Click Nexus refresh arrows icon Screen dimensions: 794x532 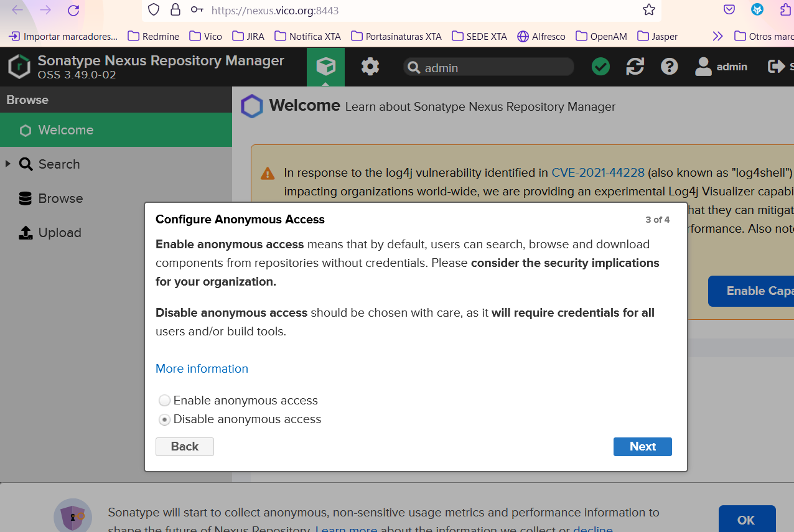pyautogui.click(x=635, y=67)
